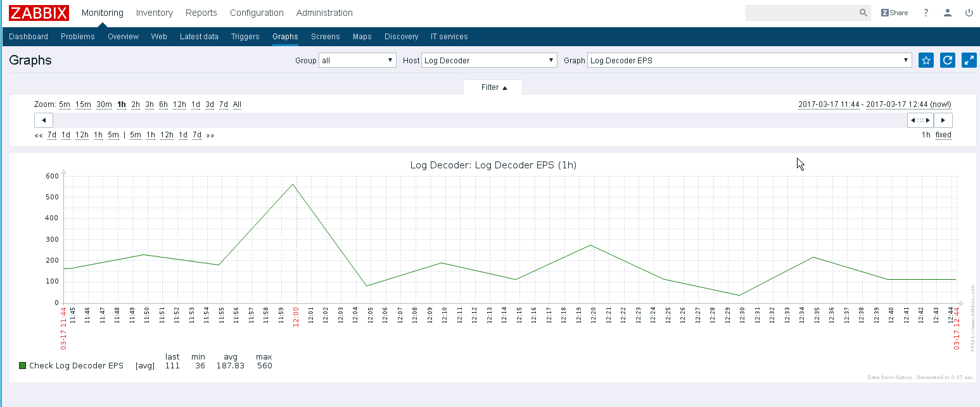Screen dimensions: 980x407
Task: Expand the Graph dropdown Log Decoder EPS
Action: coord(749,61)
